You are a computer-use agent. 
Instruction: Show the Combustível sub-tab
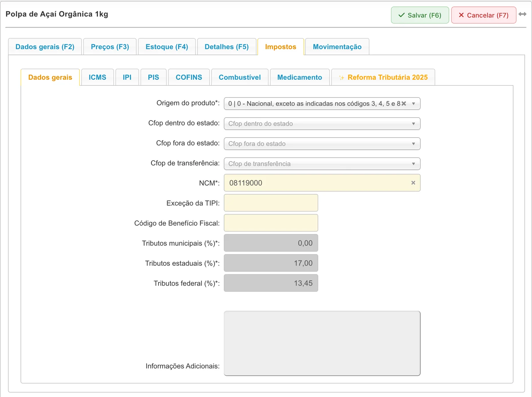pos(240,77)
